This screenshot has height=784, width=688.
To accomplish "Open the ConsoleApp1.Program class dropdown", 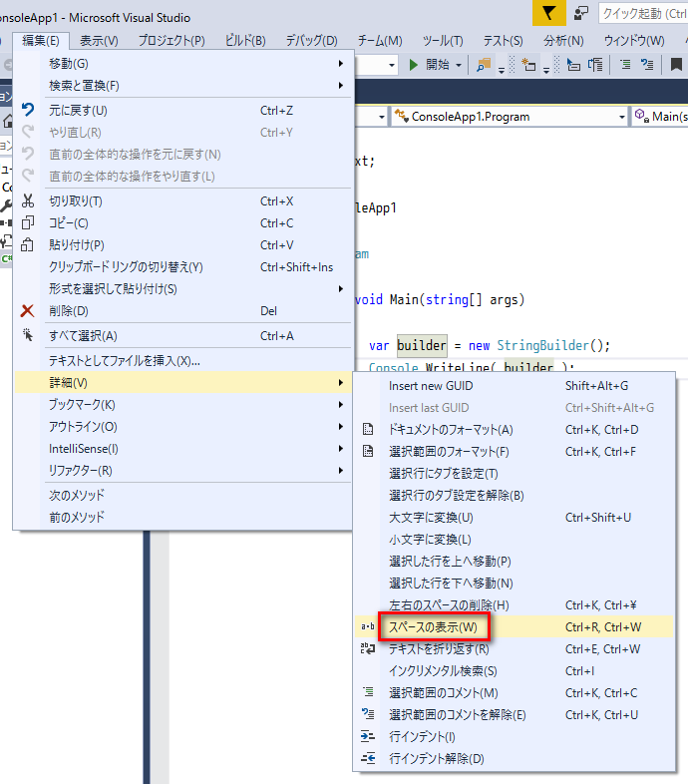I will [621, 117].
